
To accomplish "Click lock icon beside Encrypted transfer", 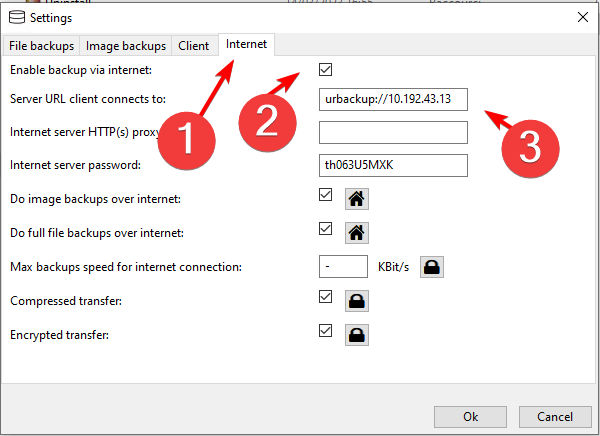I will (x=355, y=333).
